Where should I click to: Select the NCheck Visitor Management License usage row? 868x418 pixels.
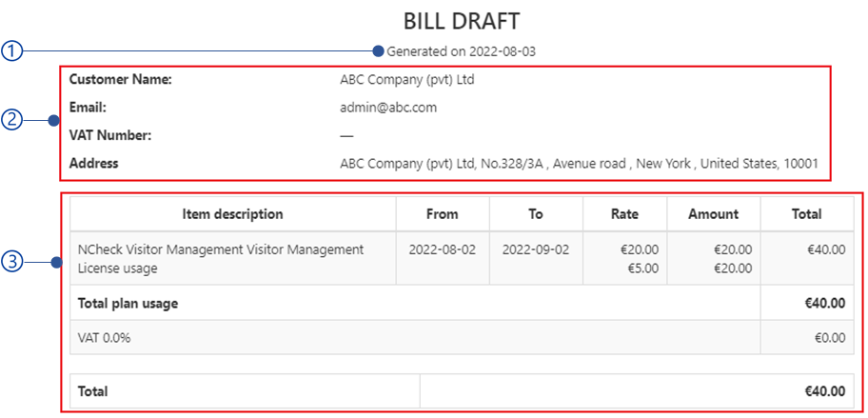[462, 259]
